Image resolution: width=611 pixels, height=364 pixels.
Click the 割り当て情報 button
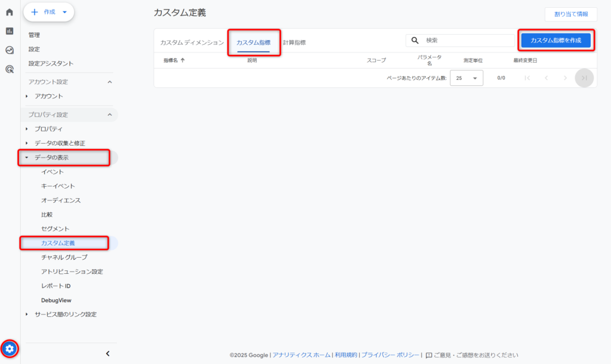pyautogui.click(x=570, y=14)
